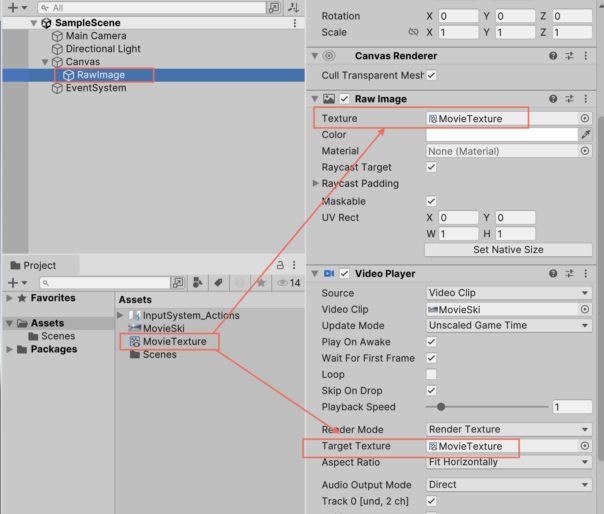Open the Aspect Ratio dropdown
Screen dimensions: 604x514
point(509,462)
